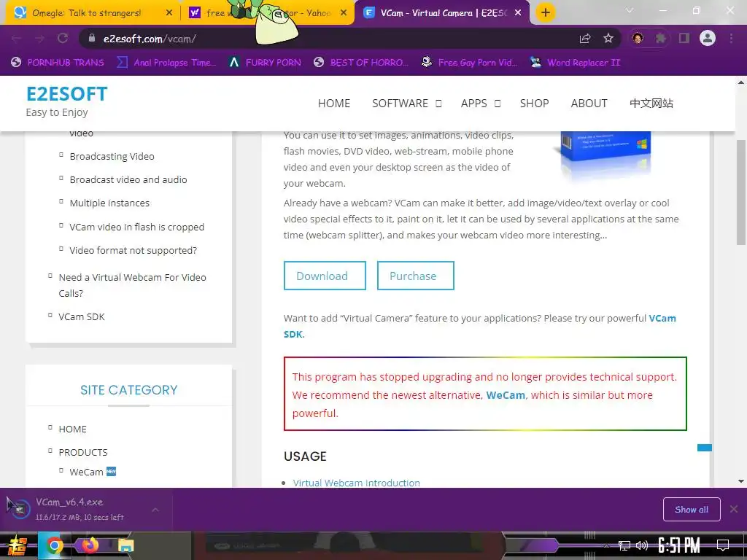Close the Yahoo search tab

click(344, 13)
